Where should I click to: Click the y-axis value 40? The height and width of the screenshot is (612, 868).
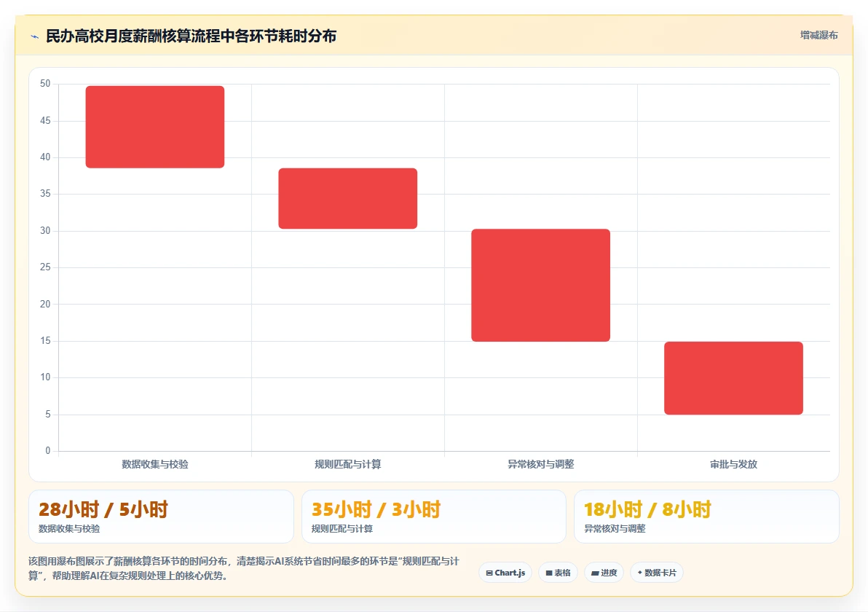tap(45, 157)
